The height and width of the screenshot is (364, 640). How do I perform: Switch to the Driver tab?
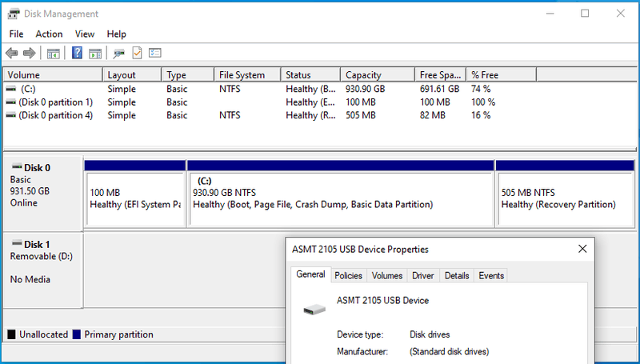(423, 275)
